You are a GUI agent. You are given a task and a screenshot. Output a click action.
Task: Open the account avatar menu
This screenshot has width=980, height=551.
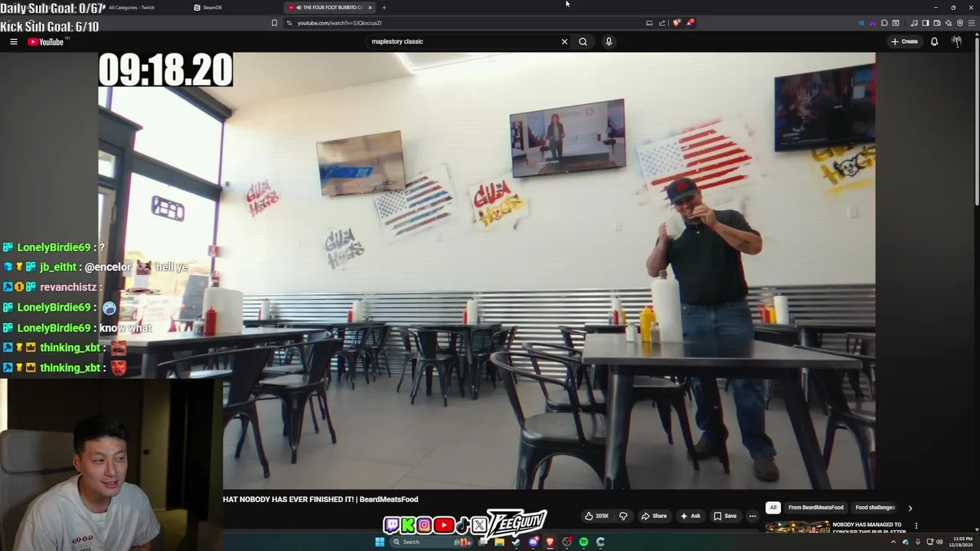tap(956, 41)
